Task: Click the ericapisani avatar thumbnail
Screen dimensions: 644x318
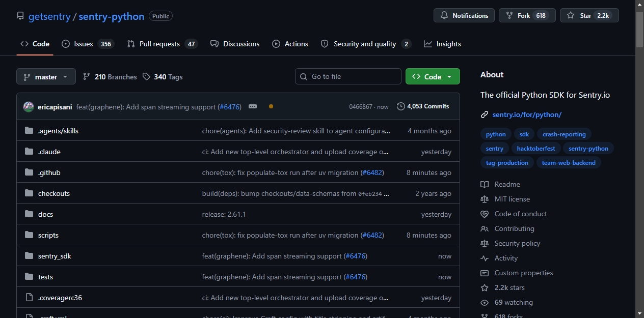Action: [29, 107]
